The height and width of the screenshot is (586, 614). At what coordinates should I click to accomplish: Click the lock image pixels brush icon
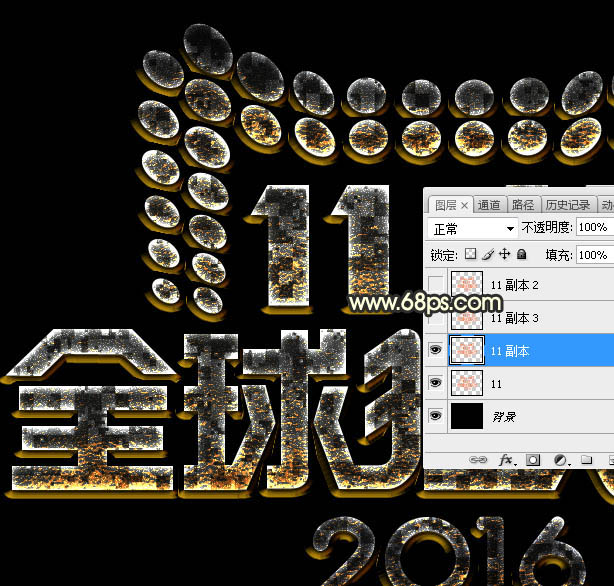tap(488, 255)
